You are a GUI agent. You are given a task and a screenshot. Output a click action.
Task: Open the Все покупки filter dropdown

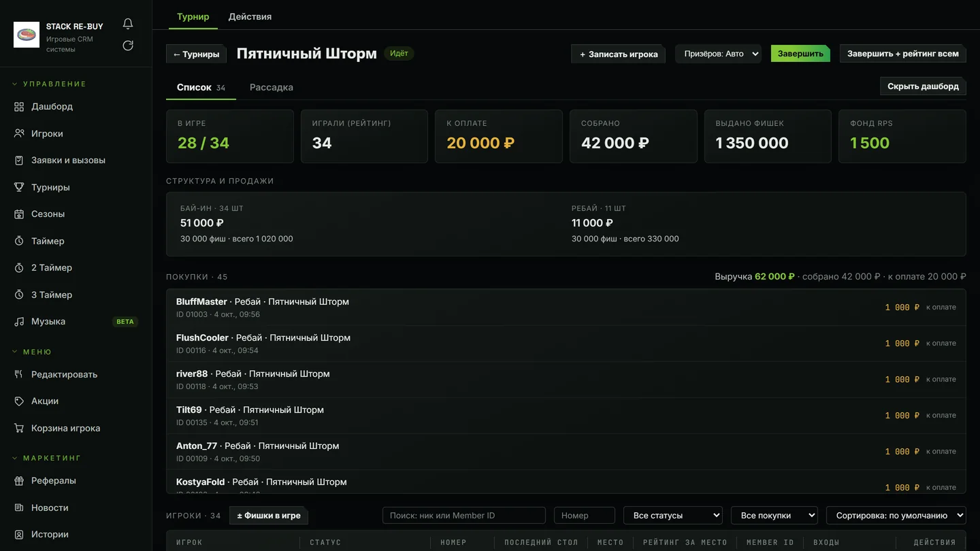click(774, 516)
